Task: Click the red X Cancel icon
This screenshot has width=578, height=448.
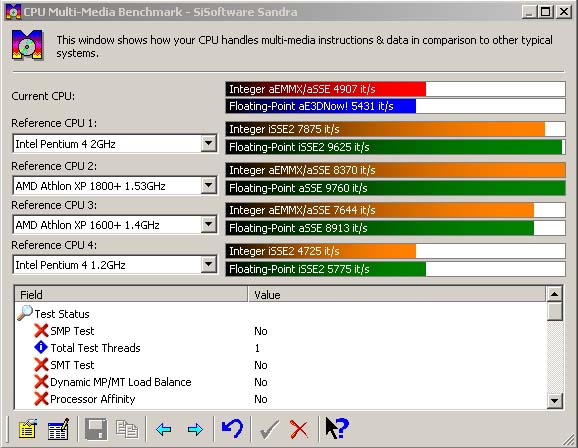Action: [299, 430]
